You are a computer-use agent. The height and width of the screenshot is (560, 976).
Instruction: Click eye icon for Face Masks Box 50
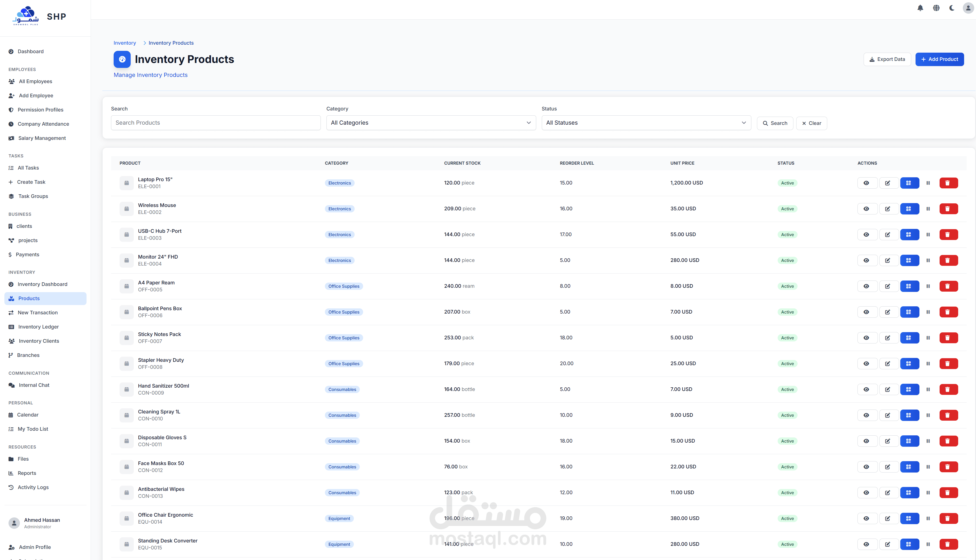tap(867, 467)
